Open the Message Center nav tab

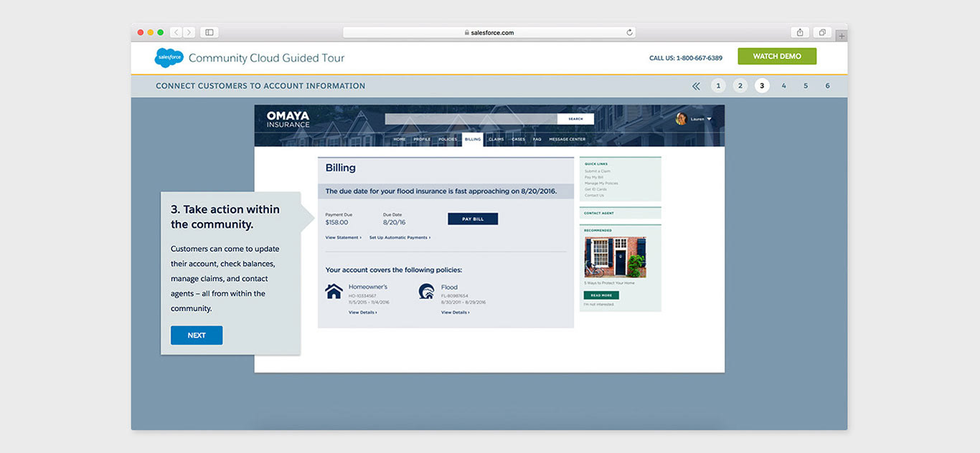tap(567, 139)
